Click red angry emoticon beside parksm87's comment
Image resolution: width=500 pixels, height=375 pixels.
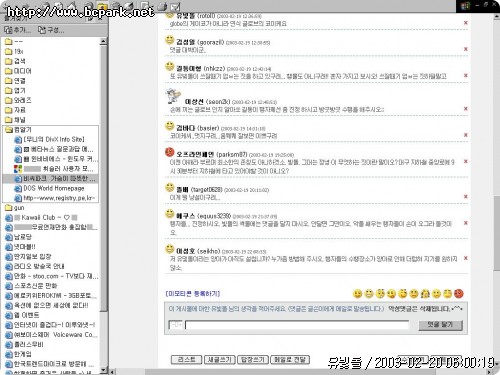tap(170, 152)
